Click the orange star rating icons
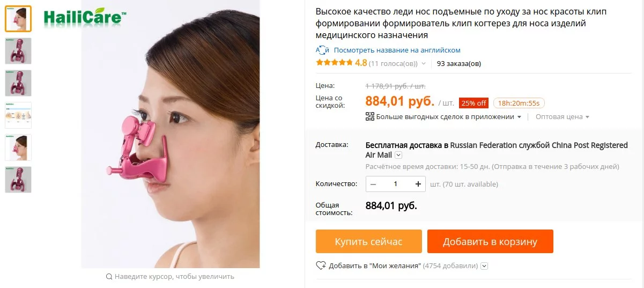The width and height of the screenshot is (644, 288). click(x=334, y=63)
